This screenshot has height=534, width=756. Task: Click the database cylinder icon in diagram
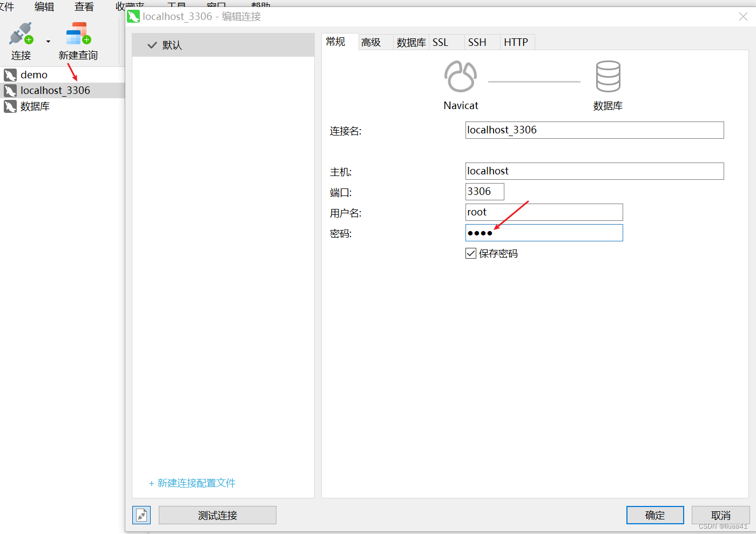[608, 76]
